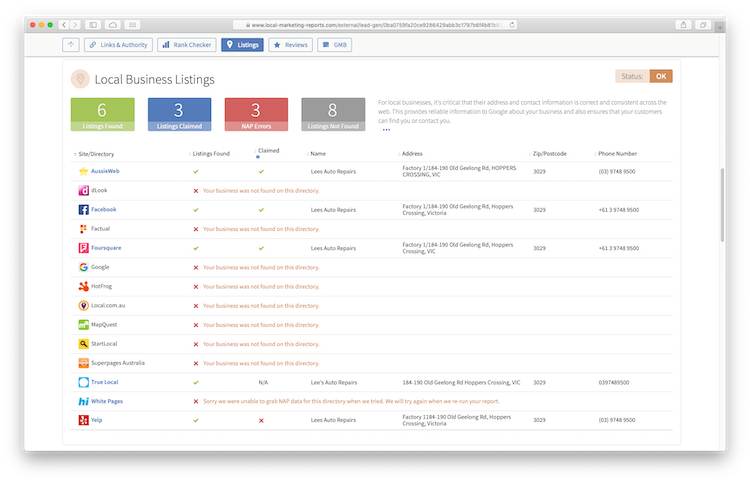Click the Listings Found checkmark in Facebook row
The image size is (750, 483).
tap(196, 209)
